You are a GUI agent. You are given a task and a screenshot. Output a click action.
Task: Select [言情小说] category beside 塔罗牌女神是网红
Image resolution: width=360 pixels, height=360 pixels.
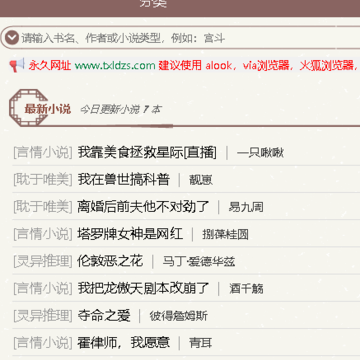[43, 234]
